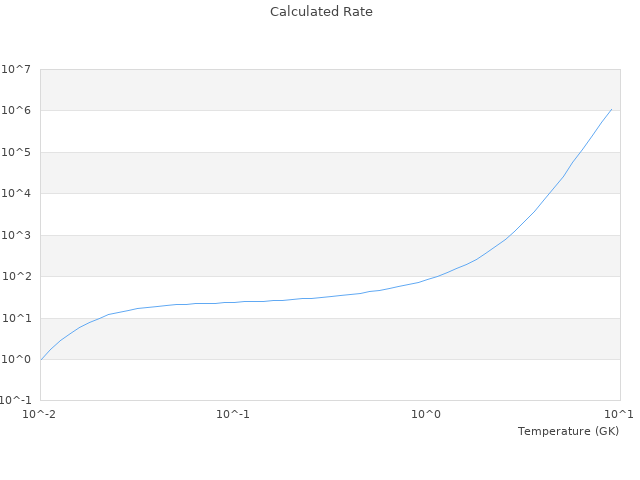Click the 'Calculated Rate' chart title

click(320, 12)
